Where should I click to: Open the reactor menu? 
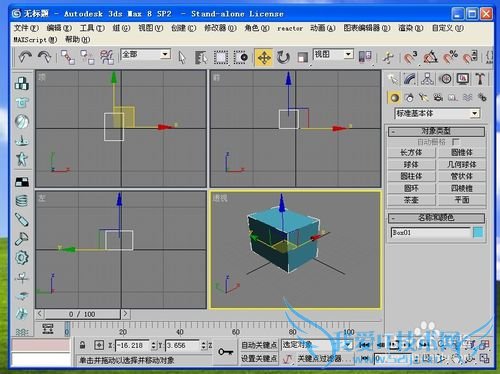point(290,28)
